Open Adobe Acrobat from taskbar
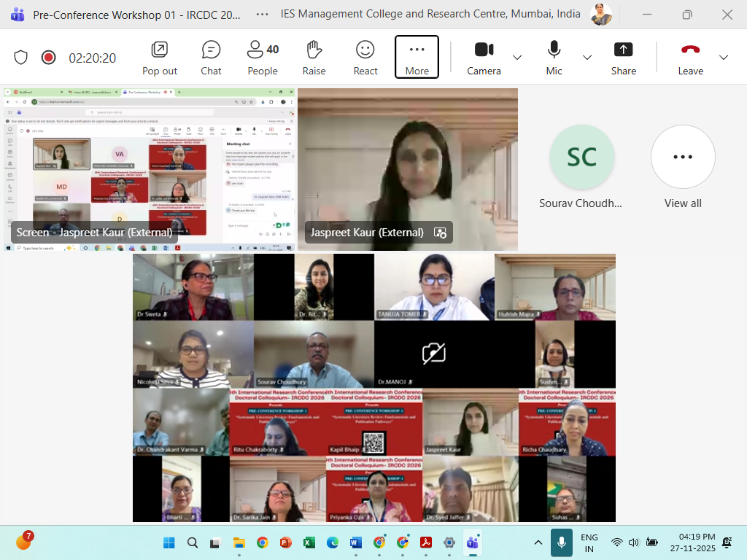Image resolution: width=747 pixels, height=560 pixels. click(x=426, y=542)
